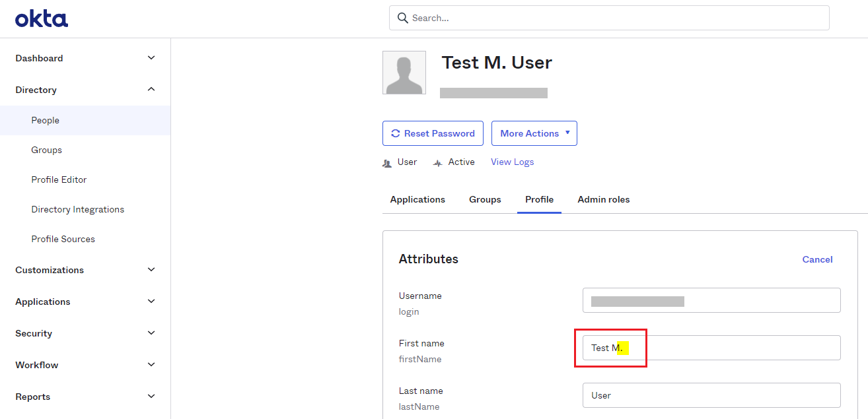This screenshot has height=419, width=868.
Task: Click the Okta logo
Action: [x=42, y=18]
